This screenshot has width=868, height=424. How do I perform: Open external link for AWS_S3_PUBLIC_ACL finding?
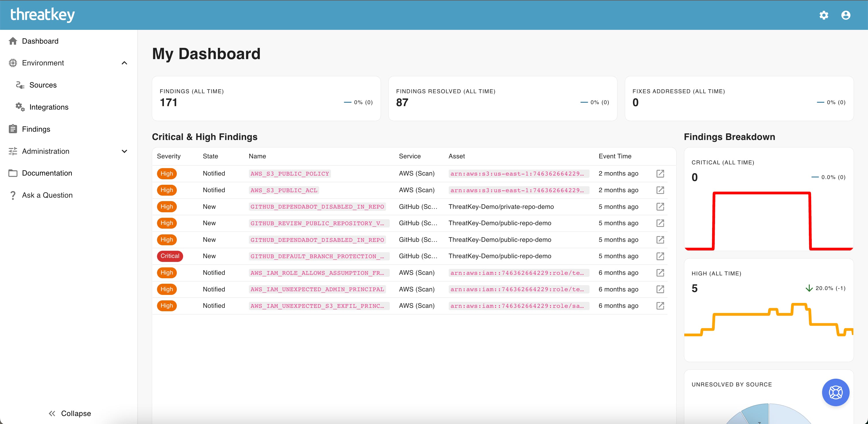tap(660, 190)
